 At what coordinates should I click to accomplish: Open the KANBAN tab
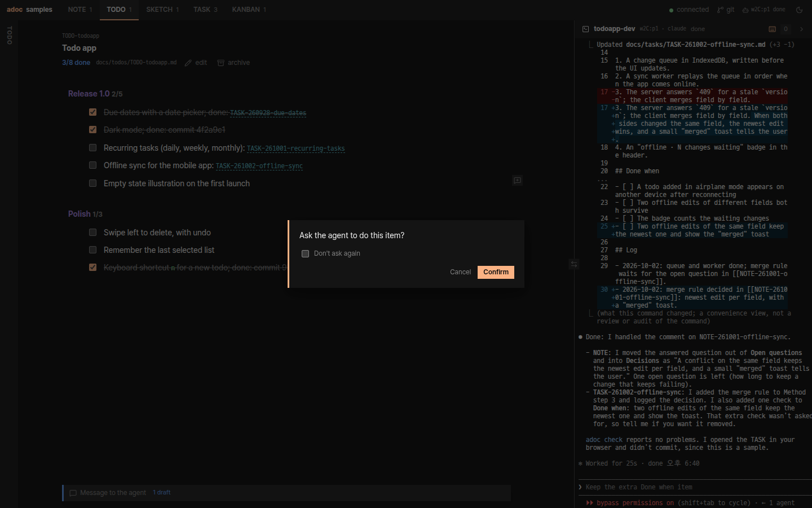[249, 10]
